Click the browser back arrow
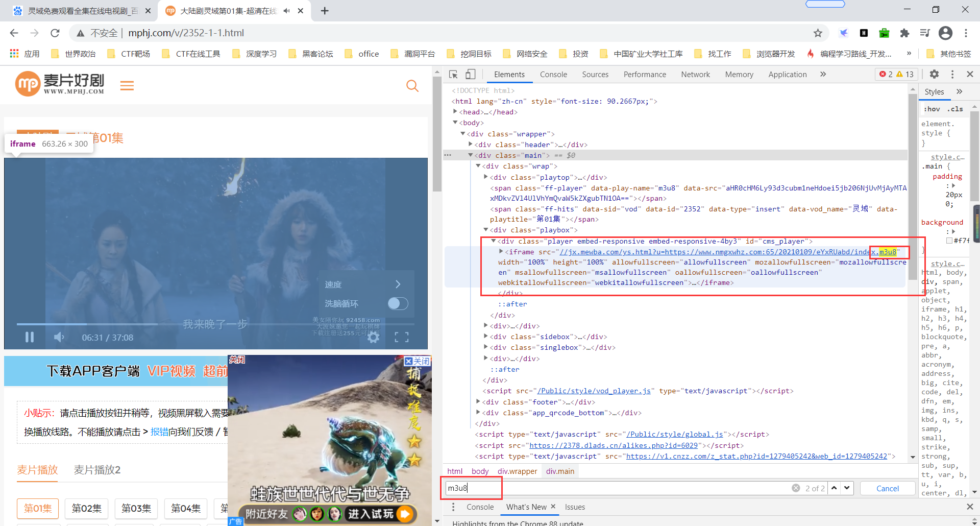This screenshot has height=526, width=980. 14,33
